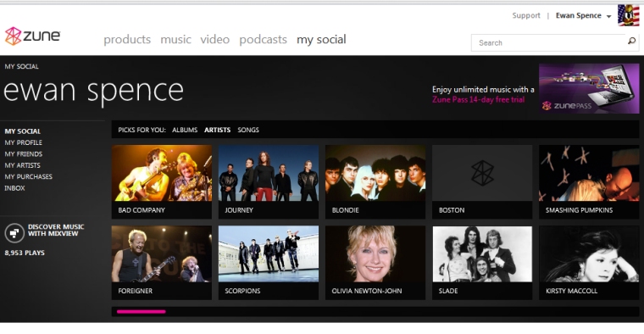This screenshot has width=644, height=334.
Task: Click the ewan spence profile heading
Action: click(94, 92)
